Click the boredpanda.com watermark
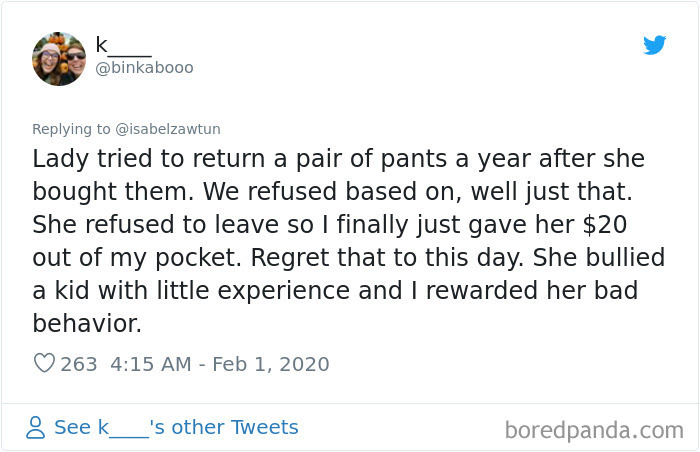The height and width of the screenshot is (452, 700). [594, 431]
